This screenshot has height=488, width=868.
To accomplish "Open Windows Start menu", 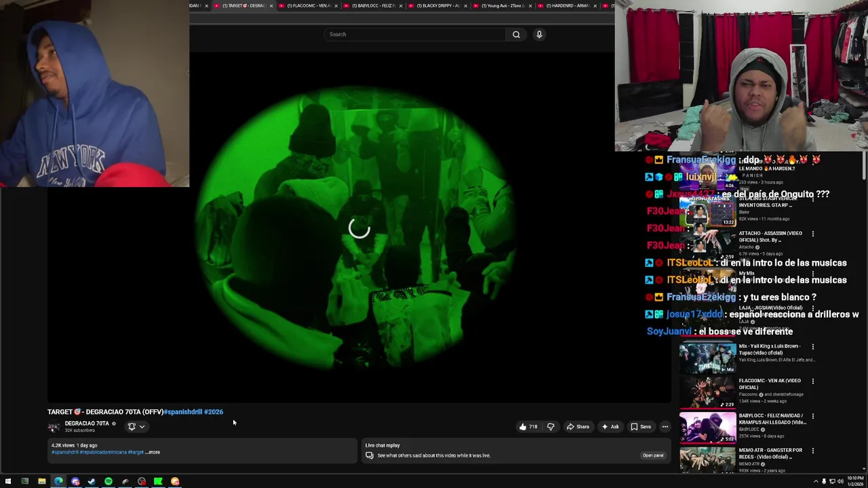I will (x=7, y=481).
